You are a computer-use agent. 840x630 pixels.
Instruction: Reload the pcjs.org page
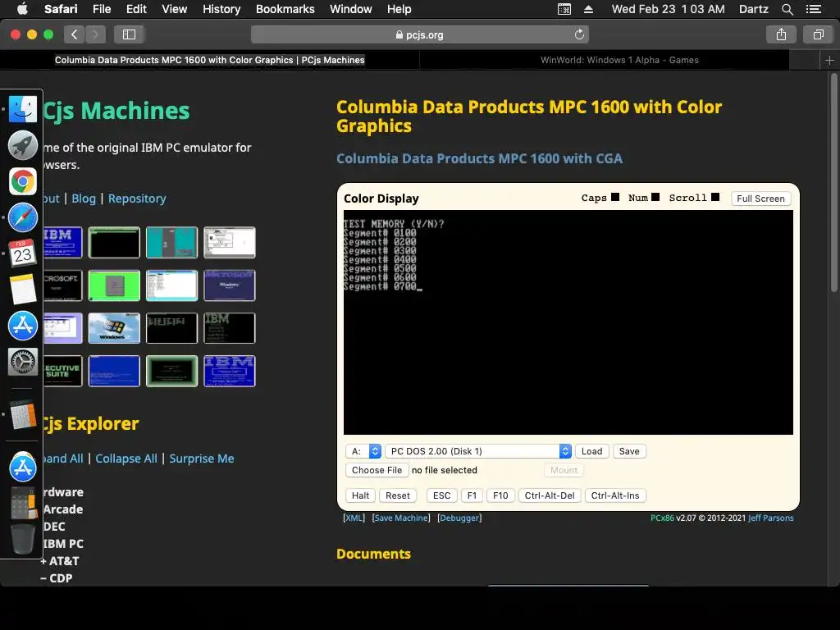[x=579, y=34]
